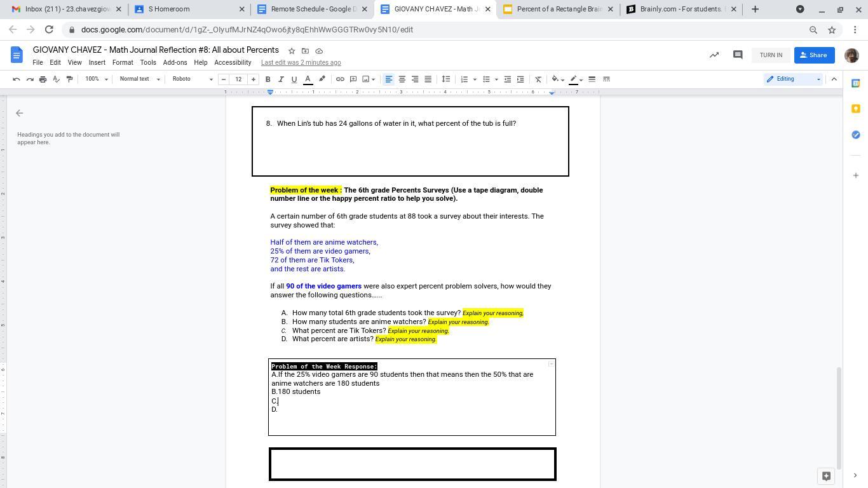The width and height of the screenshot is (868, 488).
Task: Click the Undo arrow icon
Action: pyautogui.click(x=17, y=79)
